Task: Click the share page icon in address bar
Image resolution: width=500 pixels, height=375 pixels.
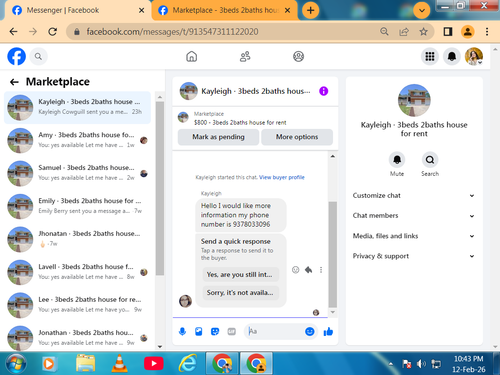Action: (x=404, y=32)
